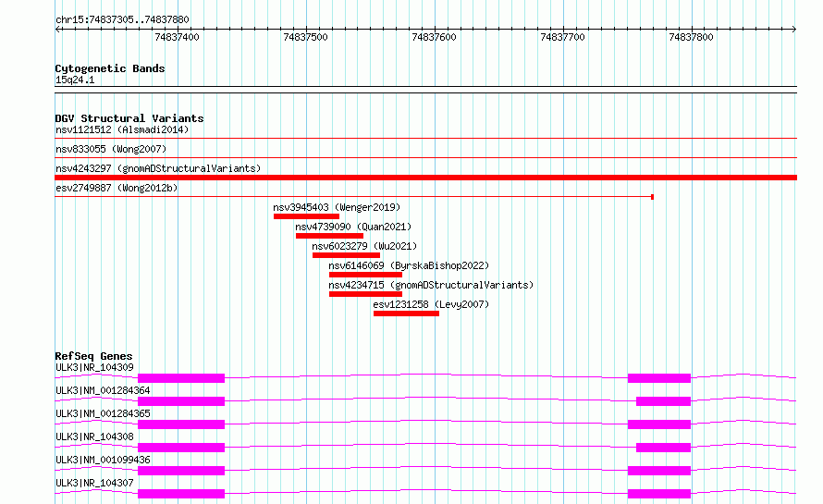Click left exon block of ULK3|NM_001099436
This screenshot has height=504, width=823.
pos(181,471)
